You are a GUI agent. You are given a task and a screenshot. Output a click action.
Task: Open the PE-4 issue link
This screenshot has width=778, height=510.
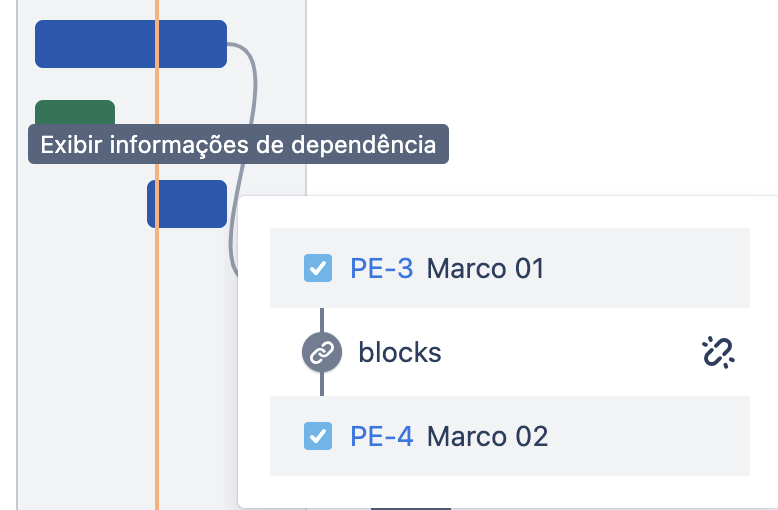(x=382, y=436)
